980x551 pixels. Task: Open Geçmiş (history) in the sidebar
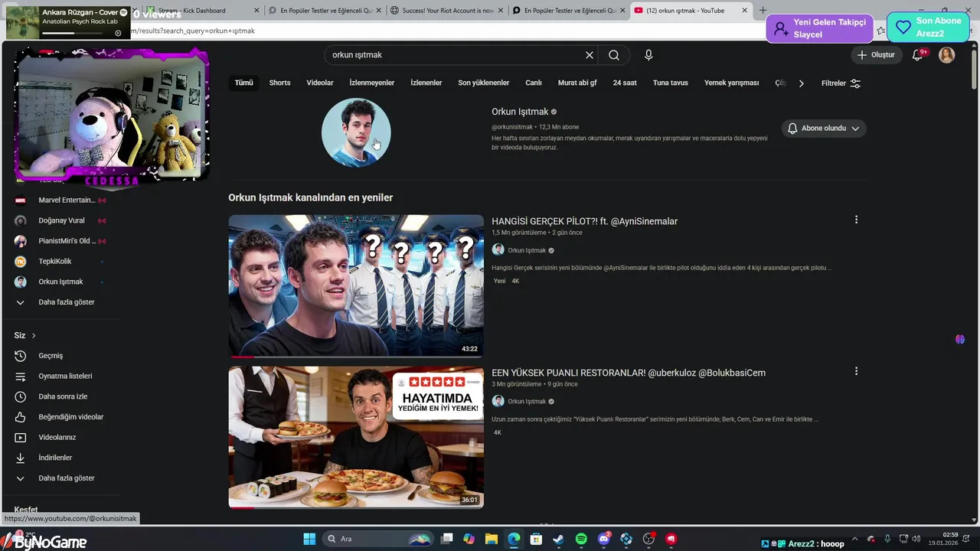(x=51, y=356)
